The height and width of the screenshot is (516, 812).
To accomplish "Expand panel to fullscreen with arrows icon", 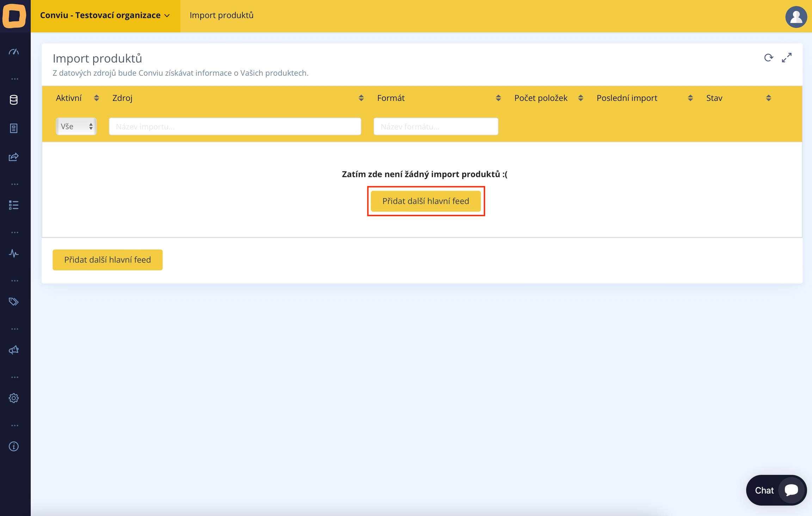I will (787, 58).
